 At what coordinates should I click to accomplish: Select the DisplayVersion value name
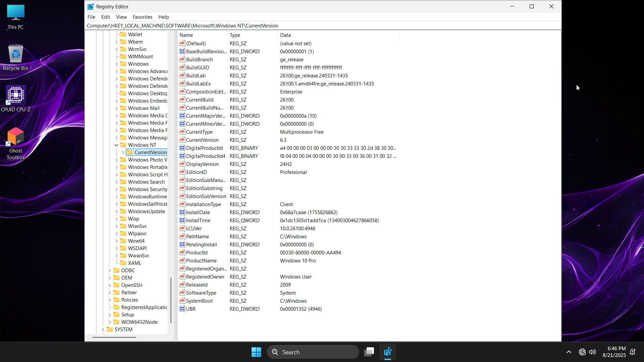[x=202, y=164]
